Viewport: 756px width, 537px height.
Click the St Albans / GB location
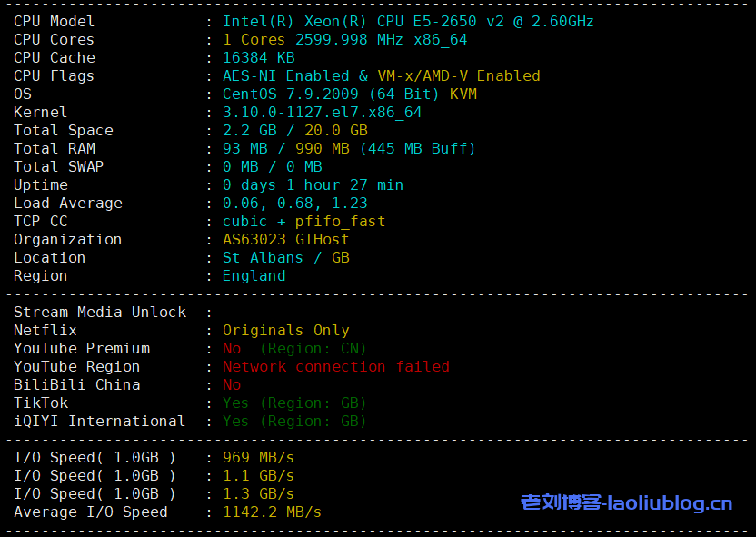pos(286,257)
